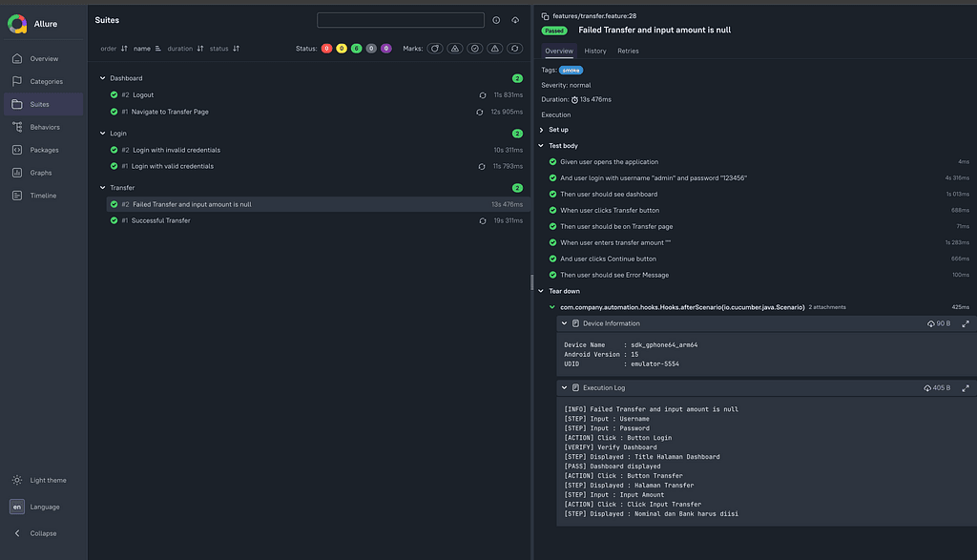Open the Overview page from sidebar
This screenshot has height=560, width=977.
click(x=44, y=58)
